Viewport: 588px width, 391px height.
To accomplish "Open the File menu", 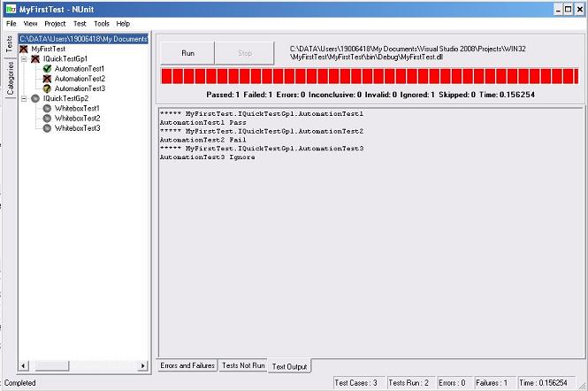I will (x=11, y=24).
